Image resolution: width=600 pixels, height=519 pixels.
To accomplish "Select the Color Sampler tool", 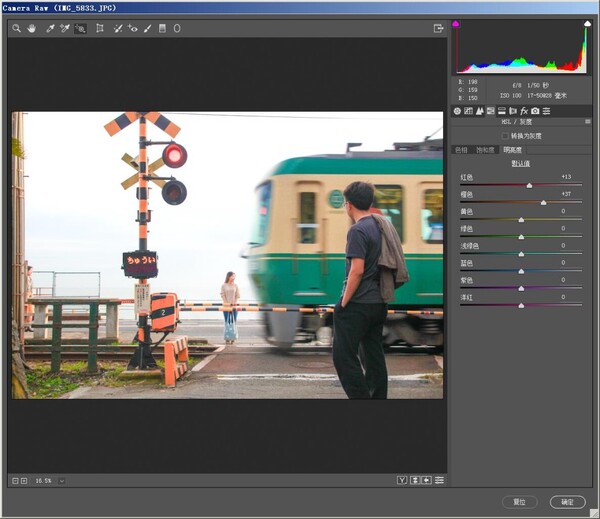I will (65, 28).
